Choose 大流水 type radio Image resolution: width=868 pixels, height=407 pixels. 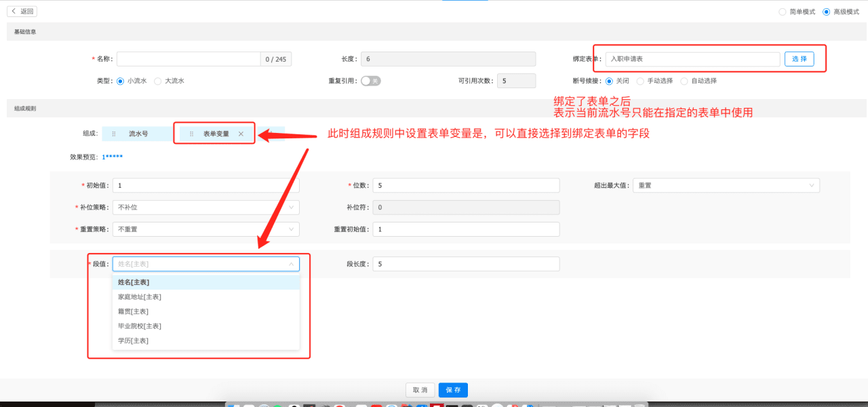[158, 81]
